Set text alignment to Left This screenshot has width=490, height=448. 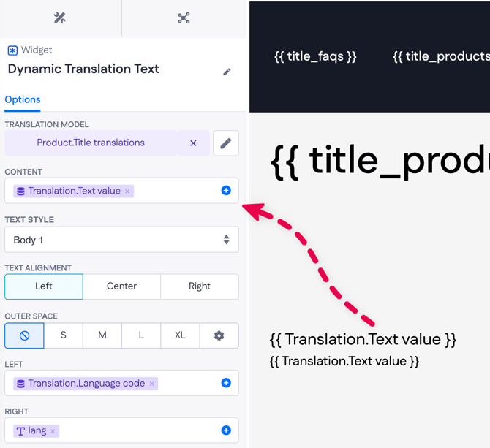pyautogui.click(x=44, y=286)
